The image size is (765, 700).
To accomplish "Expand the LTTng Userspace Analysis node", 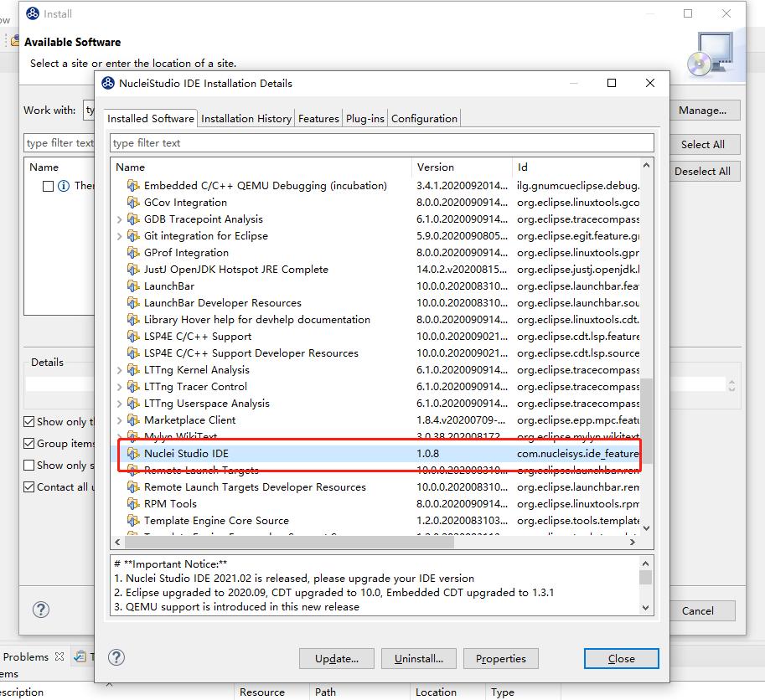I will coord(120,404).
